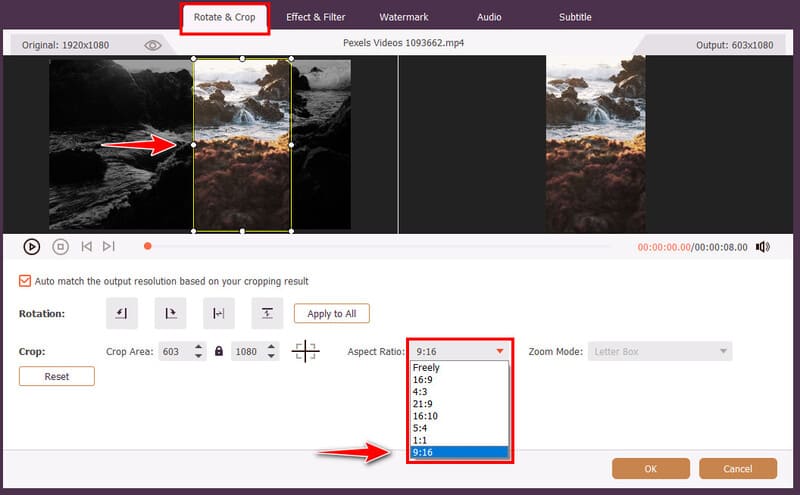Viewport: 800px width, 495px height.
Task: Click the Apply to All button
Action: tap(332, 314)
